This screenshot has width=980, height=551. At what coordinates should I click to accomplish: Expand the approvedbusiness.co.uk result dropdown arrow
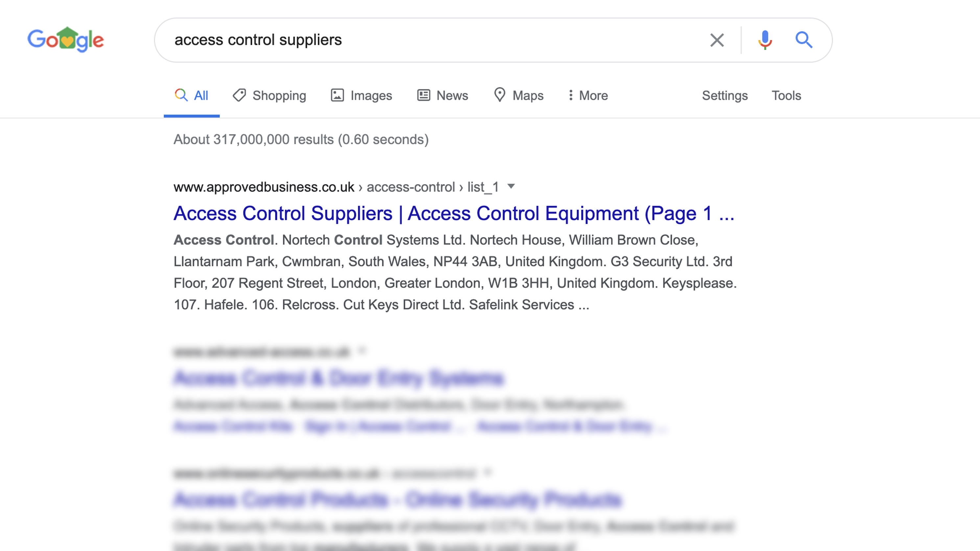[511, 186]
